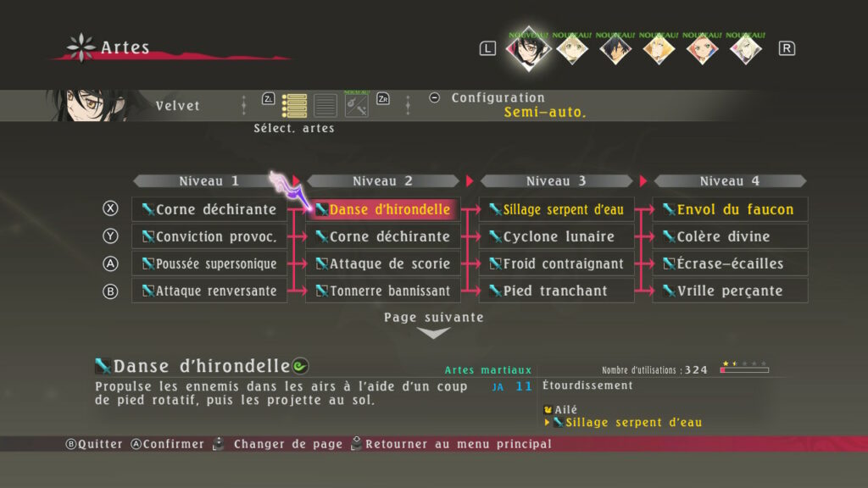Select the Danse d'hirondelle arte slot
Image resolution: width=868 pixels, height=488 pixels.
pos(383,209)
